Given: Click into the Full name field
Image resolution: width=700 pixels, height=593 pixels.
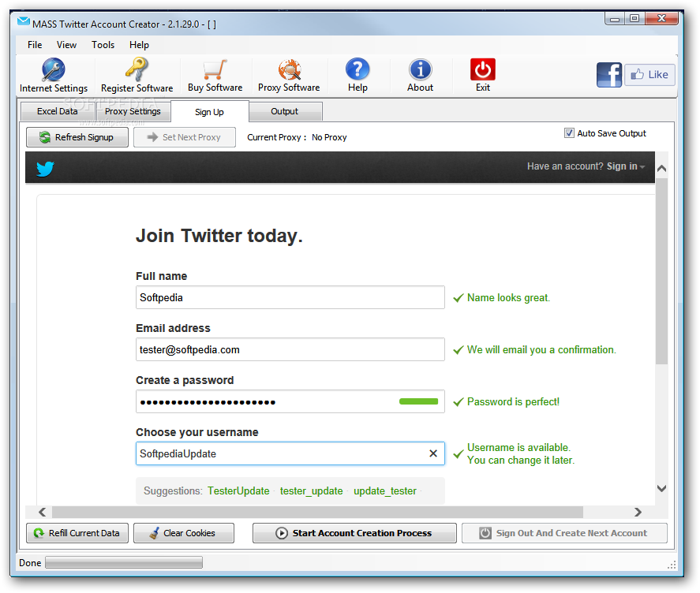Looking at the screenshot, I should (x=290, y=297).
